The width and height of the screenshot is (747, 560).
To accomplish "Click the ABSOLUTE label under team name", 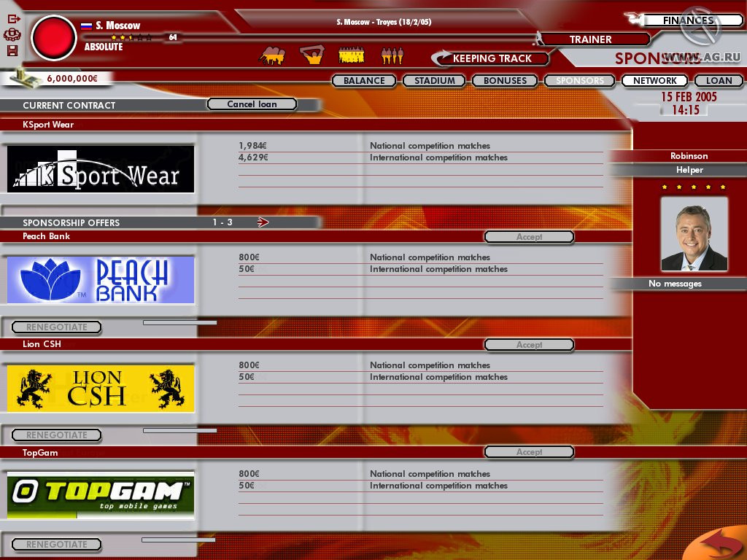I will 104,47.
